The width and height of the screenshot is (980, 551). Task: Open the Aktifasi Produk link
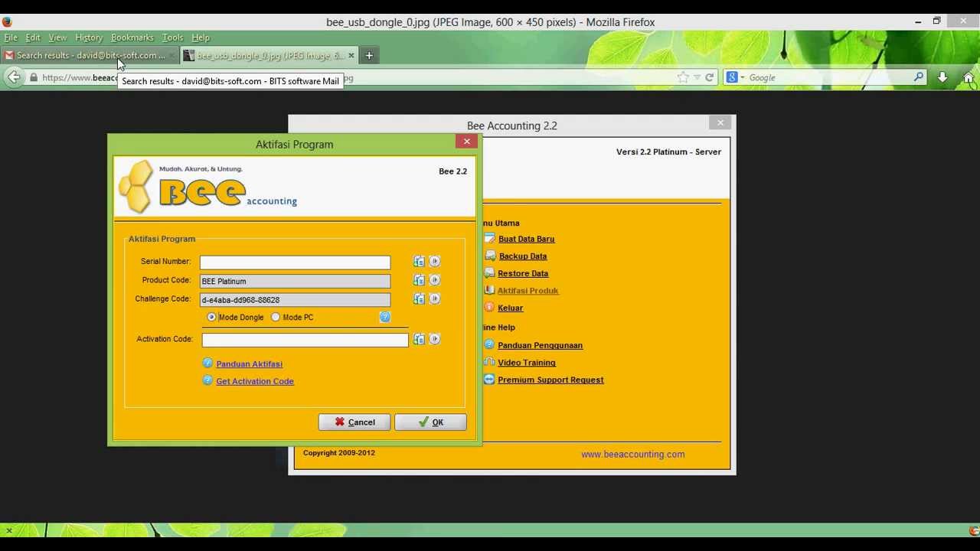pos(528,291)
